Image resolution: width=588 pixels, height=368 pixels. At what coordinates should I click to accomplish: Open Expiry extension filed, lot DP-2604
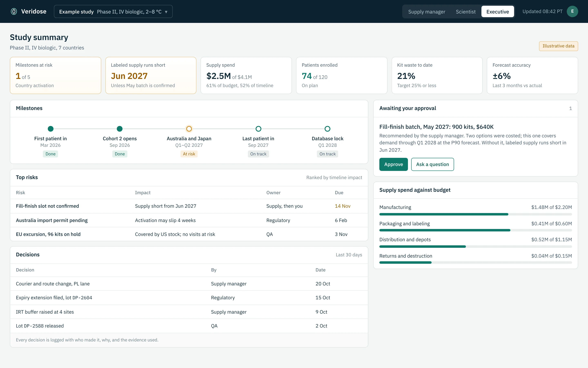coord(189,298)
